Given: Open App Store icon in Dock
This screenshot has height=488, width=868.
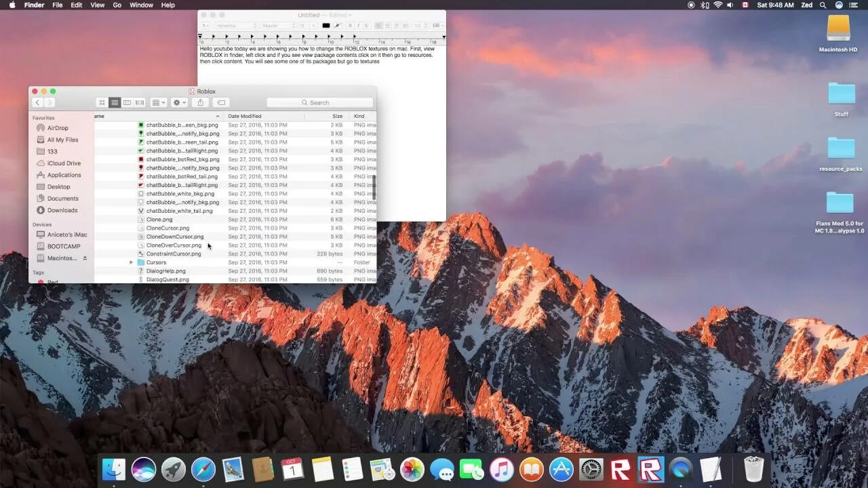Looking at the screenshot, I should click(x=561, y=469).
